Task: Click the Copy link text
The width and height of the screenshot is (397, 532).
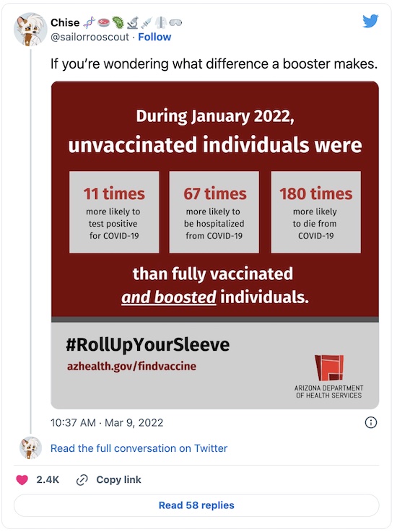Action: (x=118, y=480)
